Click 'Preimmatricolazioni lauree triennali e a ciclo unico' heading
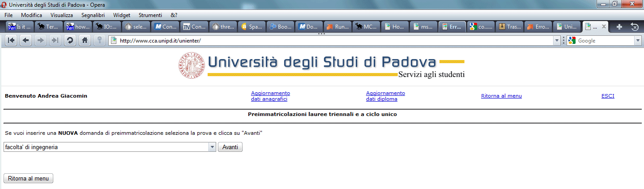Screen dimensions: 644x189 coord(322,114)
